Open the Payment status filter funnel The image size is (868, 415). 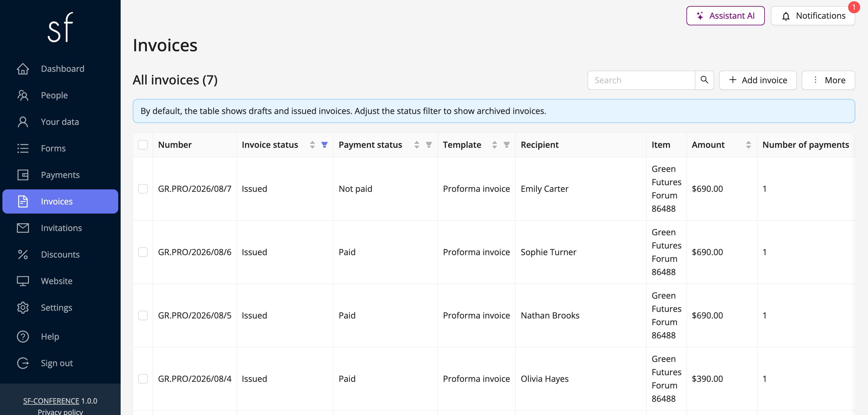coord(429,144)
